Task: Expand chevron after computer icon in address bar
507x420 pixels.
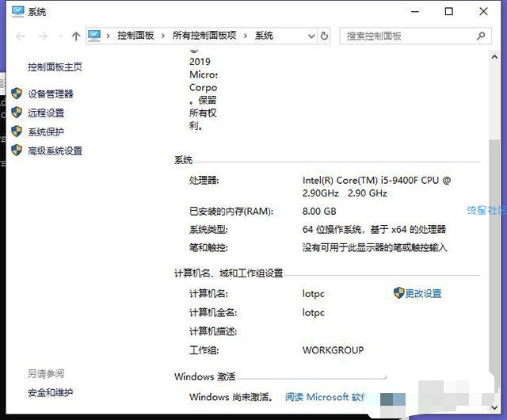Action: click(108, 36)
